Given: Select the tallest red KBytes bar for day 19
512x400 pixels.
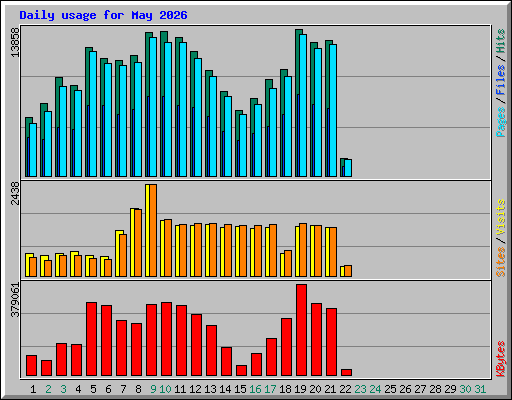Looking at the screenshot, I should tap(301, 330).
